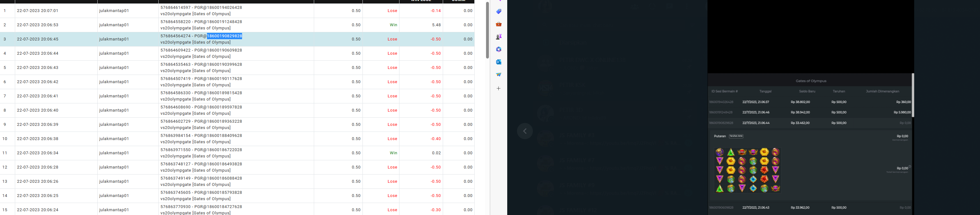Click transaction 576863745605 - PGR@18600185793828
The image size is (980, 215).
(201, 193)
